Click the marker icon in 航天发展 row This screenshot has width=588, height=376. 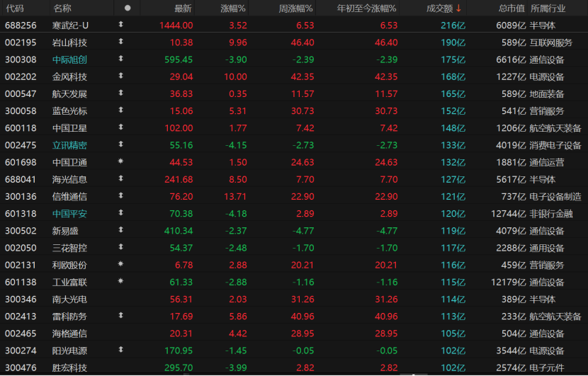pyautogui.click(x=120, y=93)
